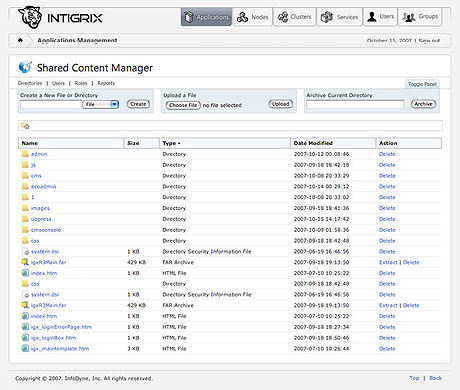Image resolution: width=460 pixels, height=390 pixels.
Task: Delete the ecoadmin directory
Action: (x=387, y=186)
